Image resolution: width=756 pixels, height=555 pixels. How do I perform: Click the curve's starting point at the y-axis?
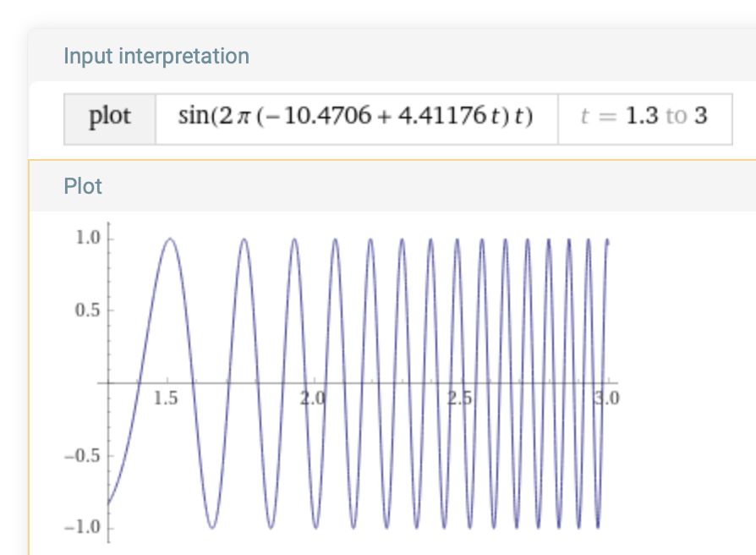[108, 503]
